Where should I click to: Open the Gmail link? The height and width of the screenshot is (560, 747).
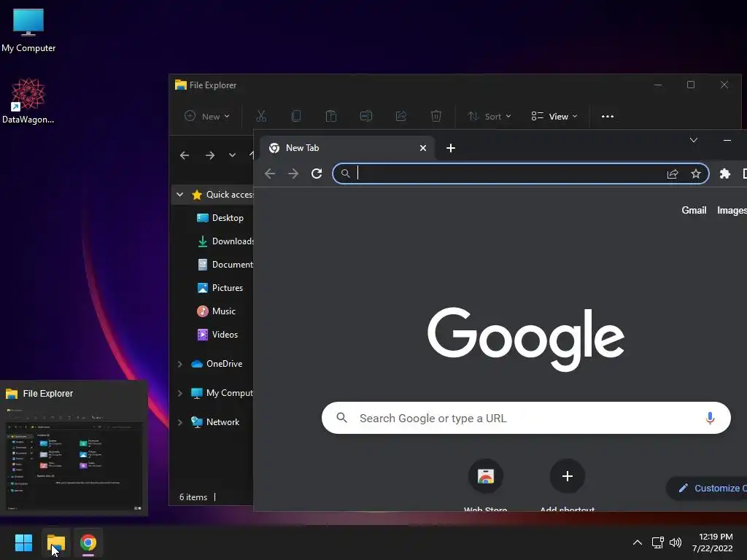pos(694,210)
